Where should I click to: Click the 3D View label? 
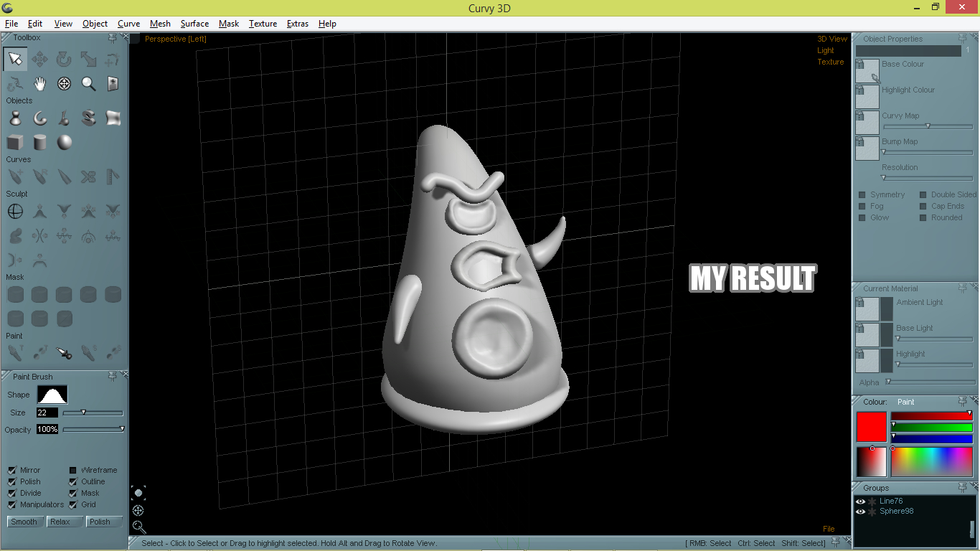[832, 39]
